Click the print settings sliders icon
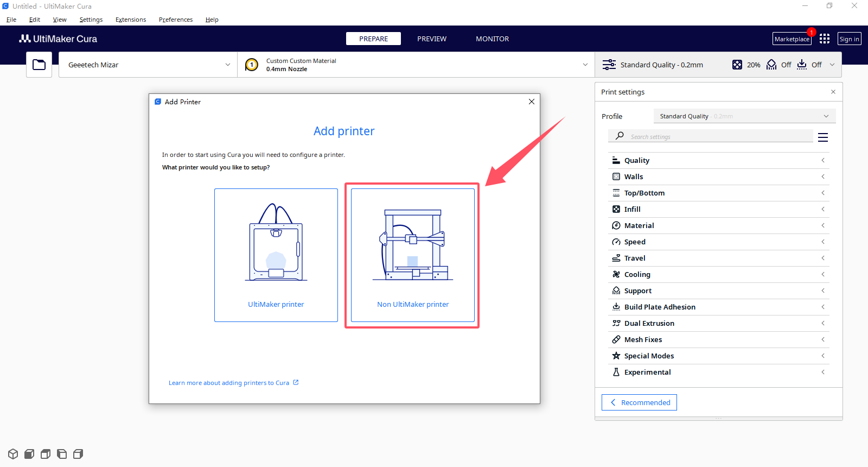868x467 pixels. pyautogui.click(x=609, y=65)
